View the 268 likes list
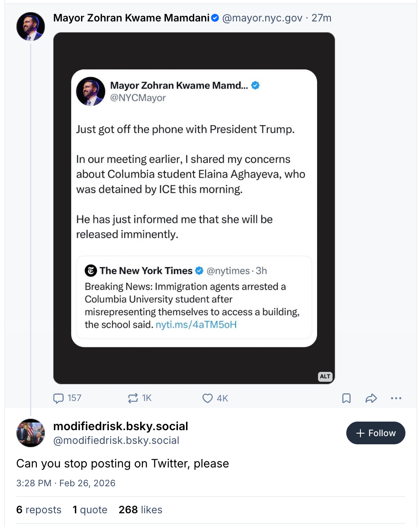Screen dimensions: 420x527 pyautogui.click(x=140, y=509)
